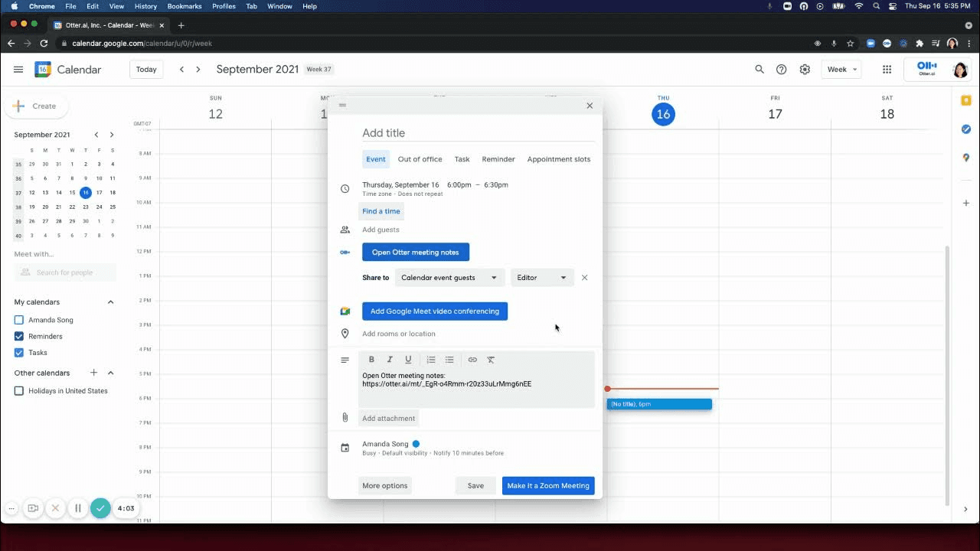The width and height of the screenshot is (980, 551).
Task: Open Calendar event guests share dropdown
Action: pyautogui.click(x=449, y=278)
